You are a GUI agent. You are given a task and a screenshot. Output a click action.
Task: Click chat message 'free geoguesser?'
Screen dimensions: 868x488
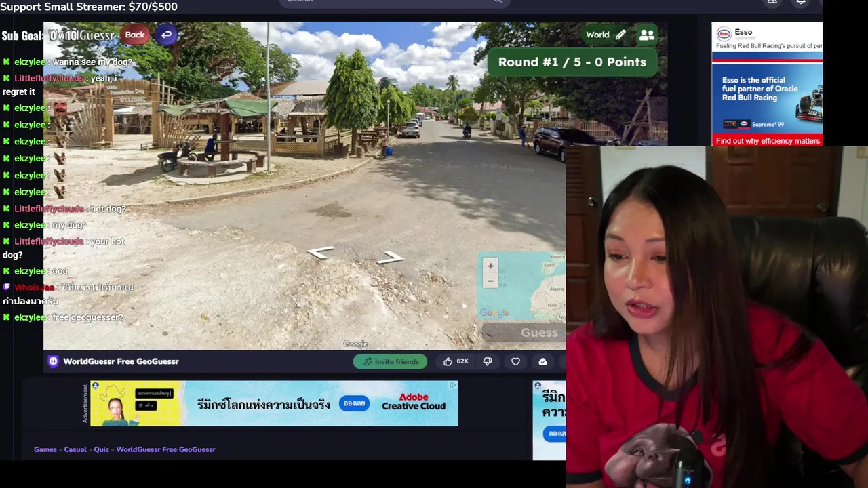[x=87, y=317]
